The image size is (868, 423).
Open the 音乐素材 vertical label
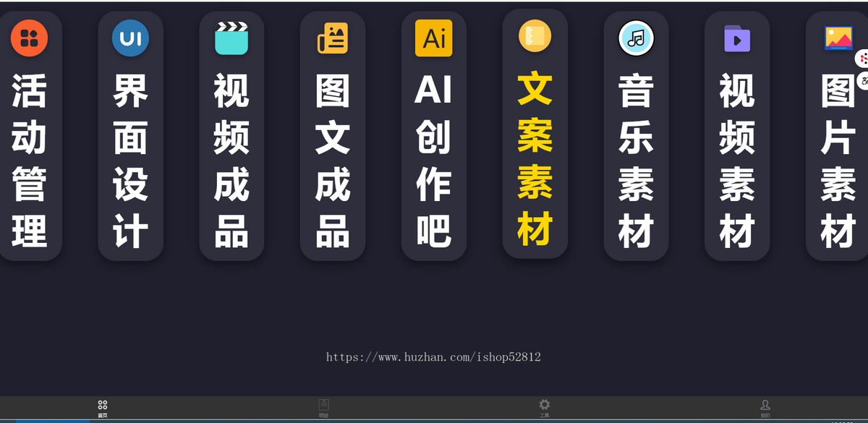pyautogui.click(x=637, y=161)
